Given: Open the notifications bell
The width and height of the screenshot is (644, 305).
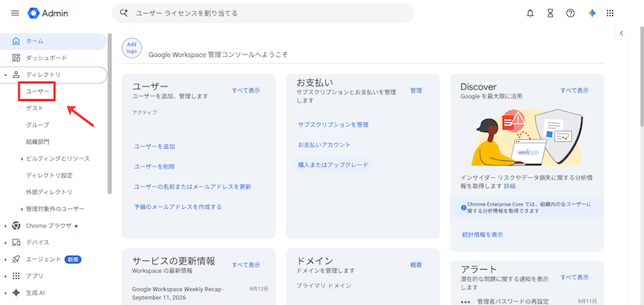Looking at the screenshot, I should coord(530,13).
